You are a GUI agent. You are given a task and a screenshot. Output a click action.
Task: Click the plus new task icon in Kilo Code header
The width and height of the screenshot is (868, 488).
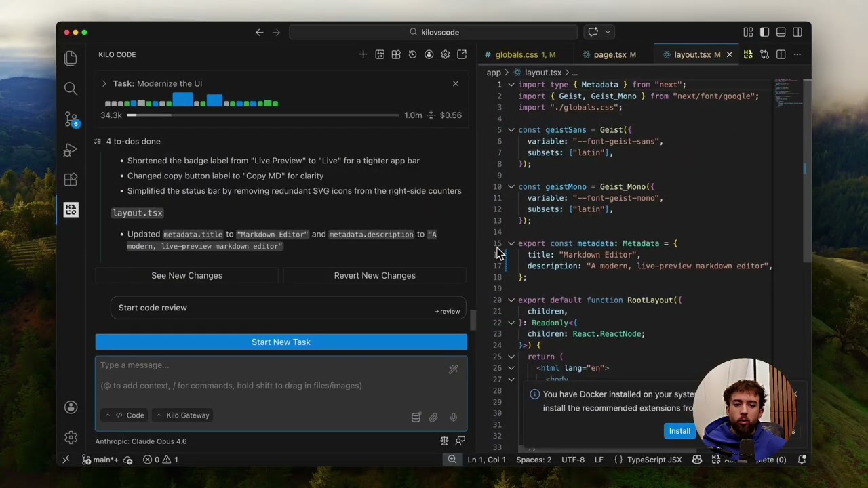pyautogui.click(x=363, y=54)
